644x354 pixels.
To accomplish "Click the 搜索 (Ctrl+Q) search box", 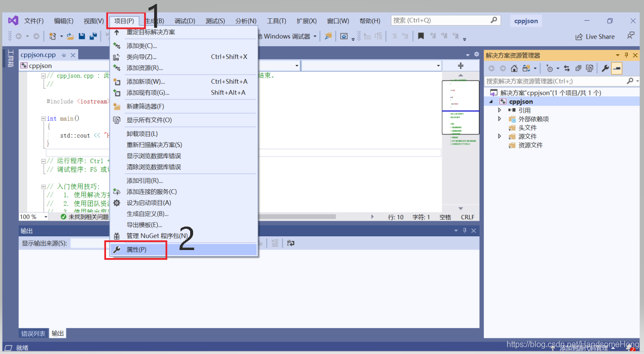I will (441, 21).
